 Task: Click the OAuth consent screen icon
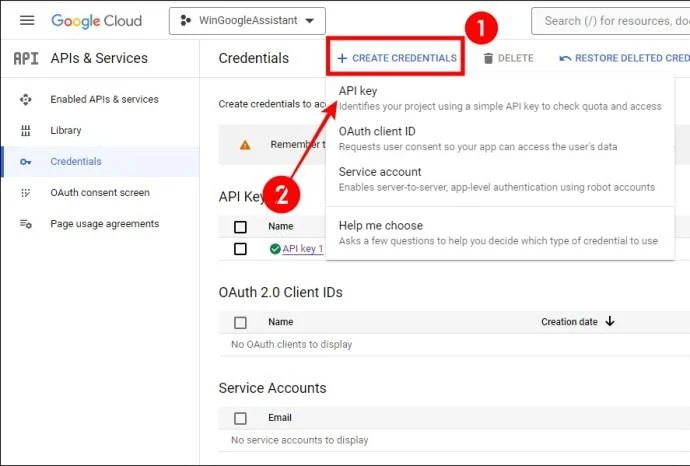click(26, 193)
